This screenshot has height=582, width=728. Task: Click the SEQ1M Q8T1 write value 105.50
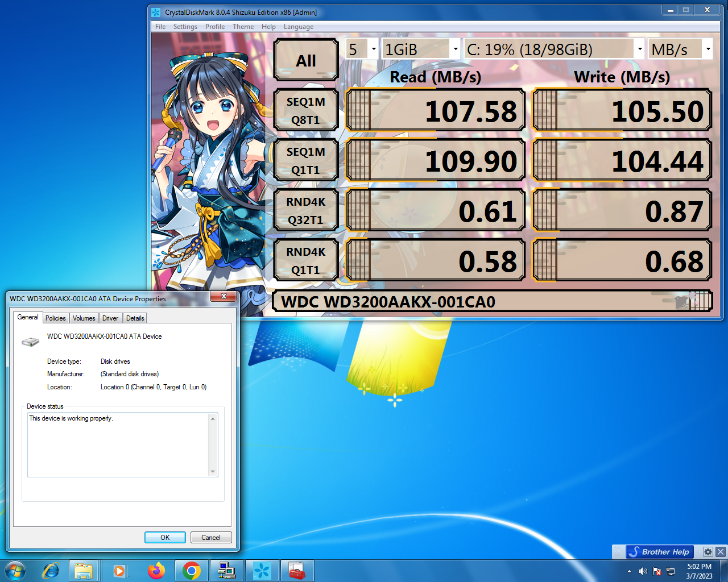point(622,110)
